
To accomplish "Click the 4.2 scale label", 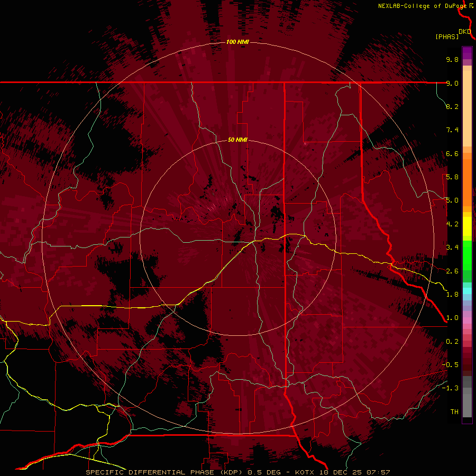I will pyautogui.click(x=452, y=224).
